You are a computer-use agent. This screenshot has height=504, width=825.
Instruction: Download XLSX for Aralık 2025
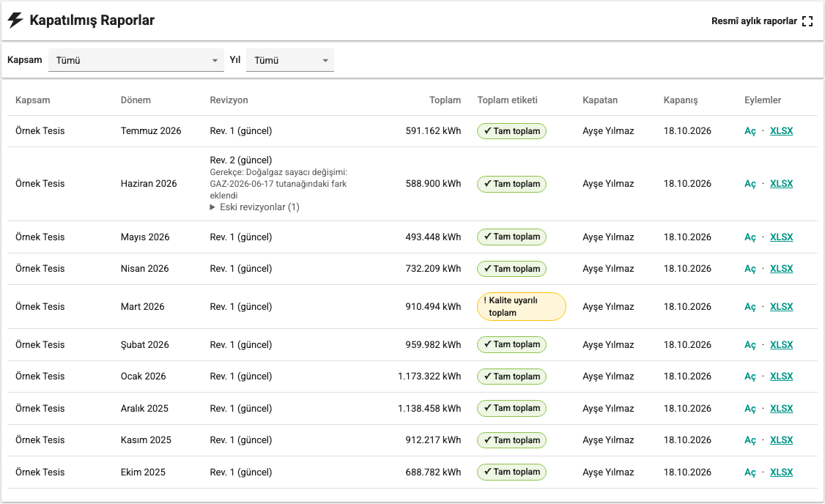click(781, 408)
